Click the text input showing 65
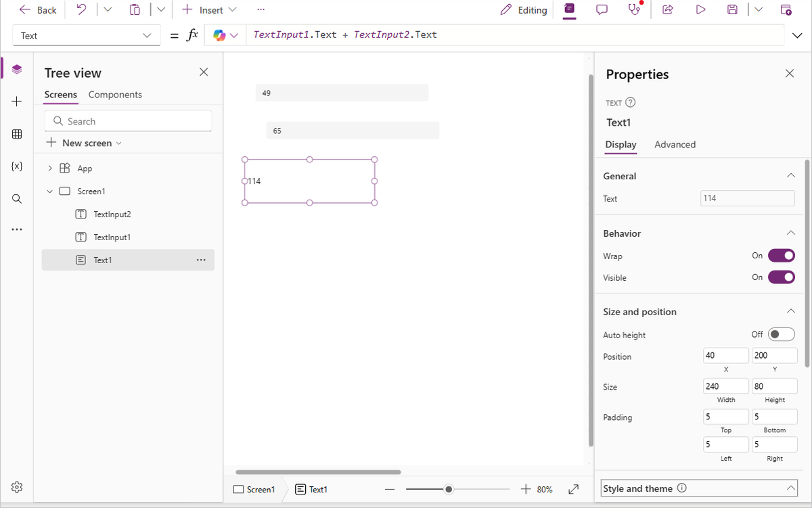The height and width of the screenshot is (508, 812). [x=353, y=131]
